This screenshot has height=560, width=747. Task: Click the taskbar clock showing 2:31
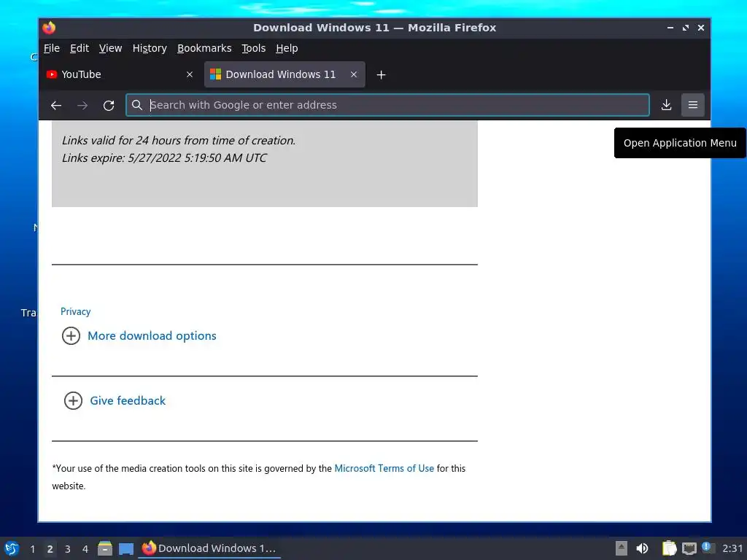pyautogui.click(x=732, y=548)
